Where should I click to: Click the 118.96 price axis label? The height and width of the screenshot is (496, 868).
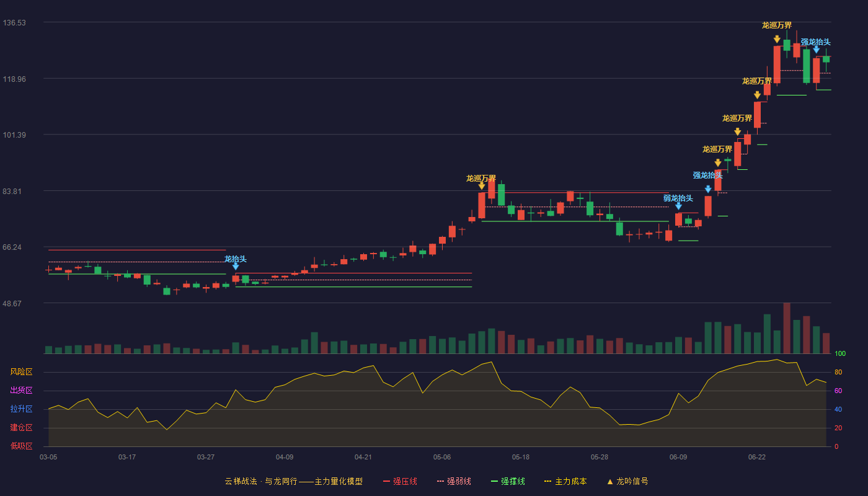14,79
